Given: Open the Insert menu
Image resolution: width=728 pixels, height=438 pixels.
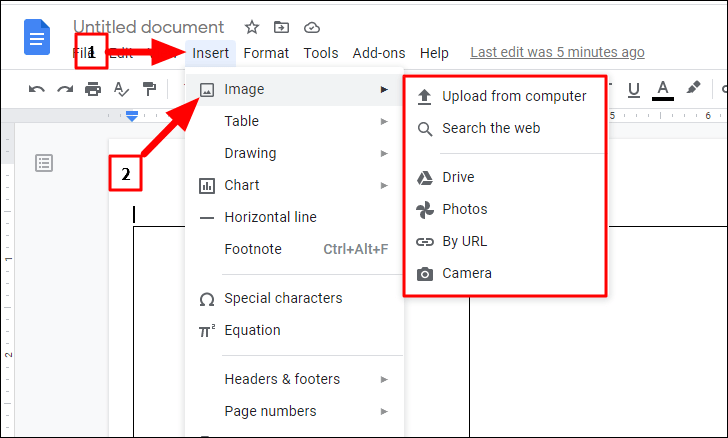Looking at the screenshot, I should pos(210,53).
